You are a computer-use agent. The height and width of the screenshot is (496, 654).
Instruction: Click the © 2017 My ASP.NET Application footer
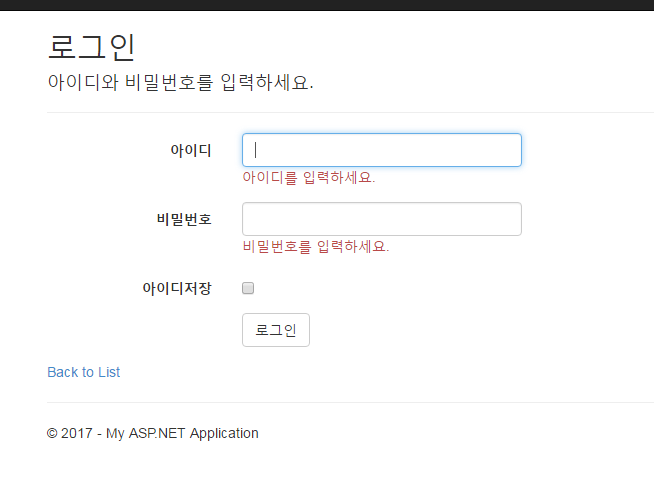pos(153,433)
